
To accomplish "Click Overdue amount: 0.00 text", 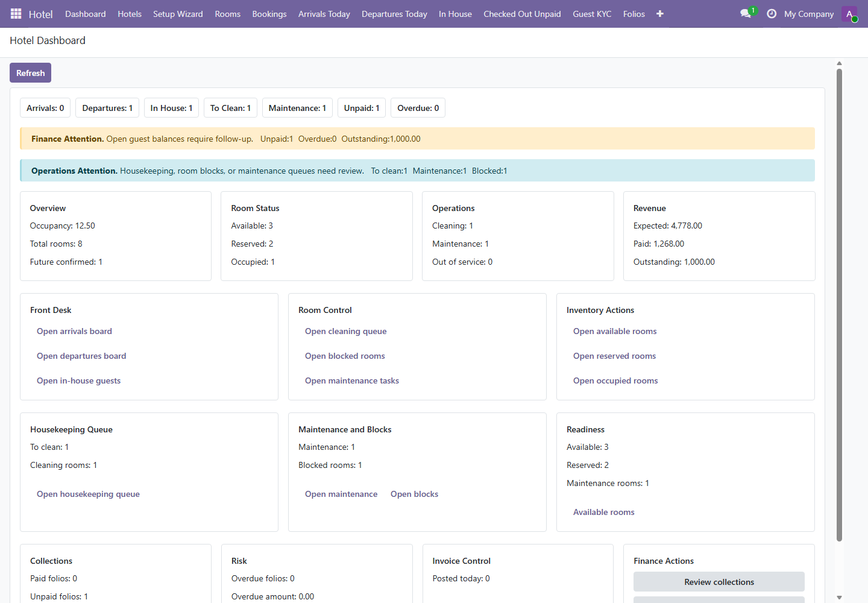I will (272, 596).
